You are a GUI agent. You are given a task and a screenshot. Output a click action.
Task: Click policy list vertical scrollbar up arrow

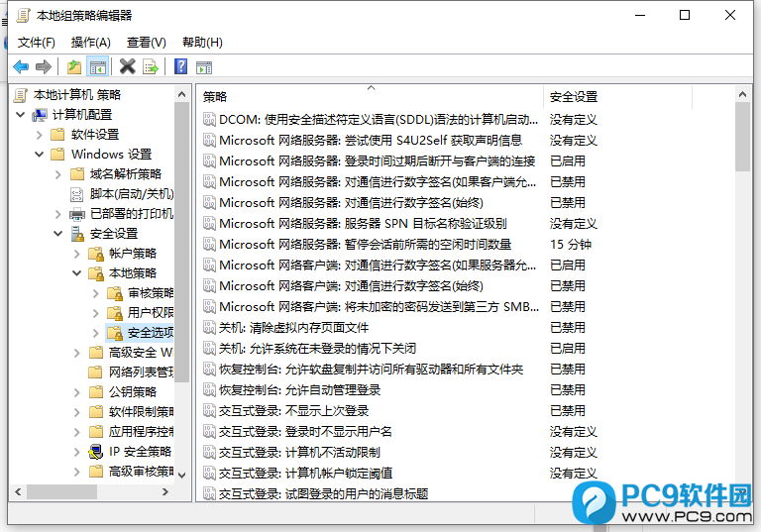pos(742,94)
